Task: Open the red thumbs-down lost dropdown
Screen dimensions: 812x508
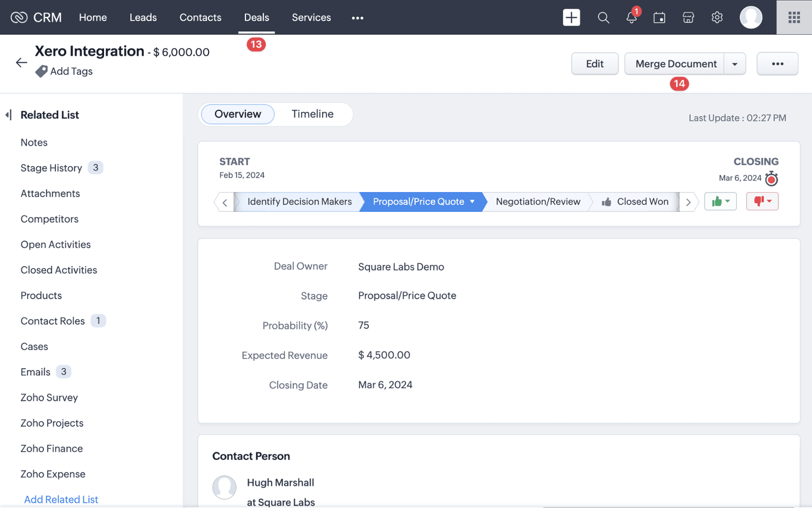Action: pos(762,202)
